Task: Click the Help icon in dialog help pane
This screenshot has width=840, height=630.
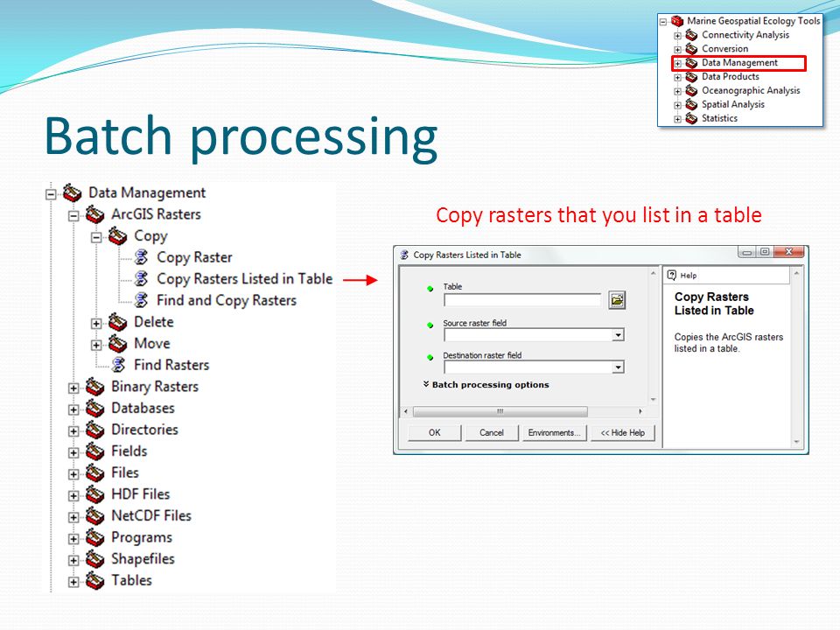Action: click(672, 276)
